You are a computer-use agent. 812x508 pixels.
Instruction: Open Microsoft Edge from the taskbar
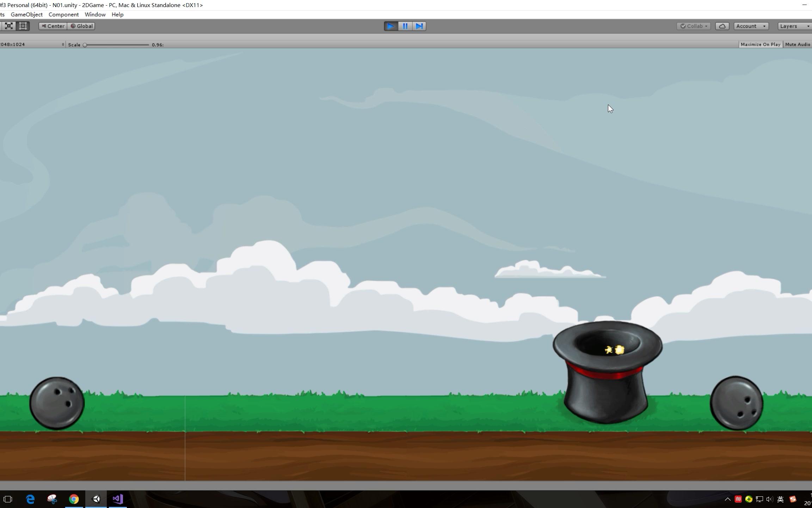(x=31, y=499)
